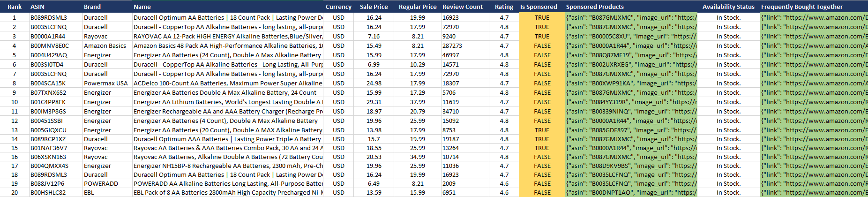The image size is (868, 197).
Task: Select the Sale Price column header
Action: [x=374, y=7]
